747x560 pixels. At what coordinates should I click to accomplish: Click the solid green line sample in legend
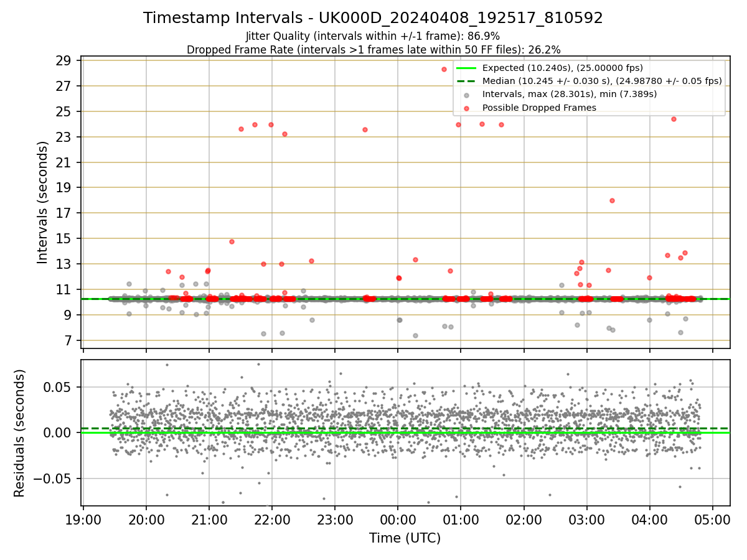point(466,68)
